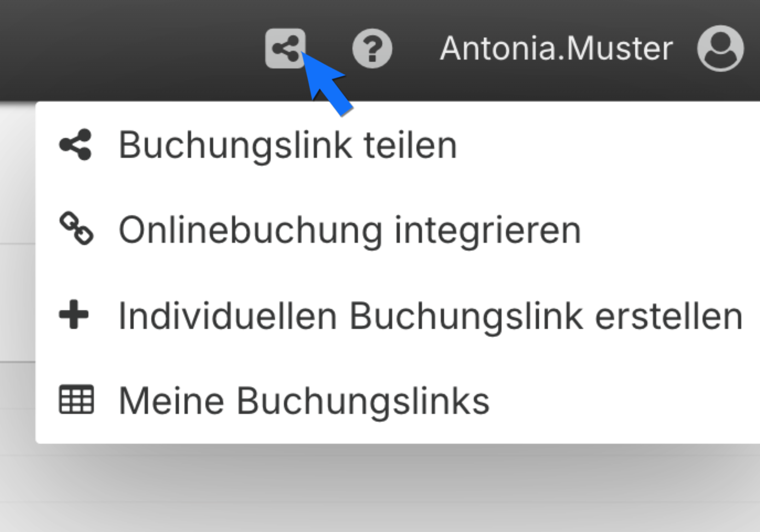Click the user avatar profile icon
The width and height of the screenshot is (760, 532).
(720, 48)
